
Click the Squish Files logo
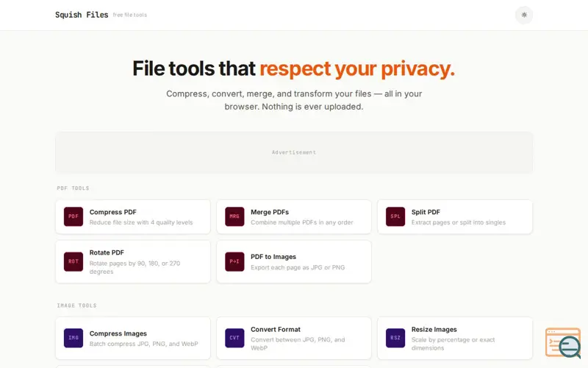point(82,15)
